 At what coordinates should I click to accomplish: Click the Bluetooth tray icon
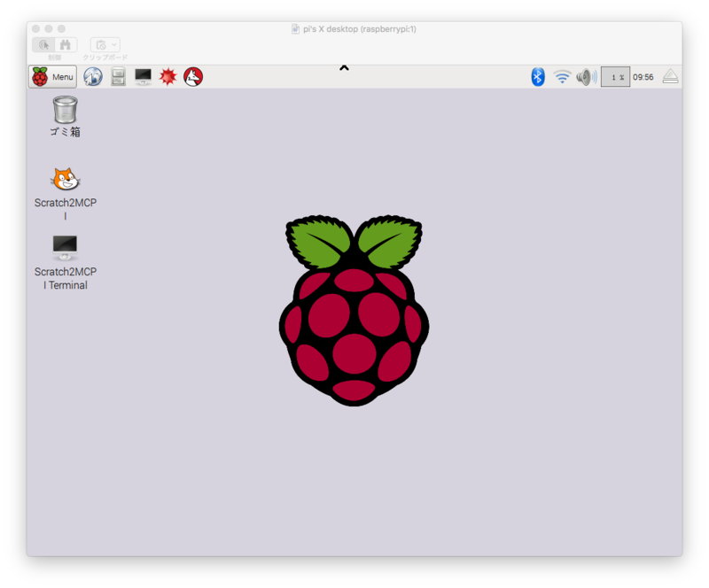[538, 77]
